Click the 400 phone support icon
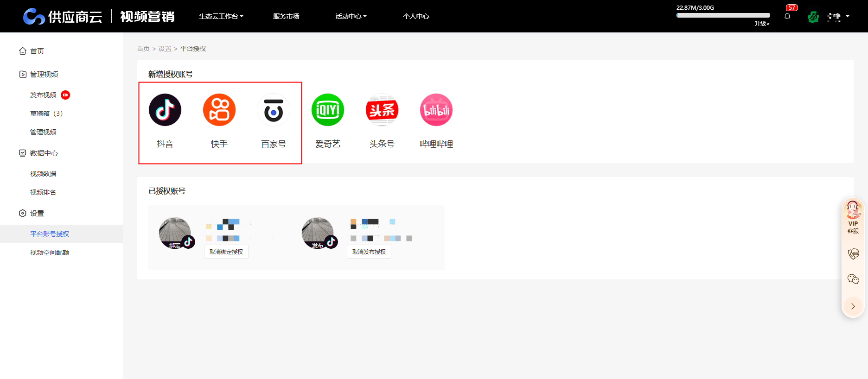The height and width of the screenshot is (379, 868). [x=853, y=253]
